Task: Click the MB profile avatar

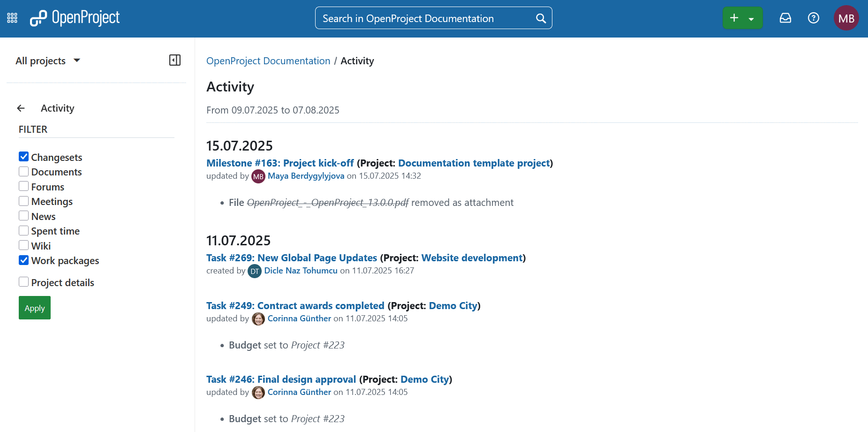Action: [846, 18]
